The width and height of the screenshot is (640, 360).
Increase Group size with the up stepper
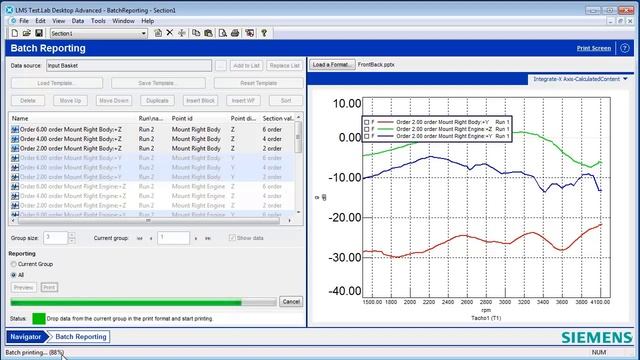tap(72, 235)
